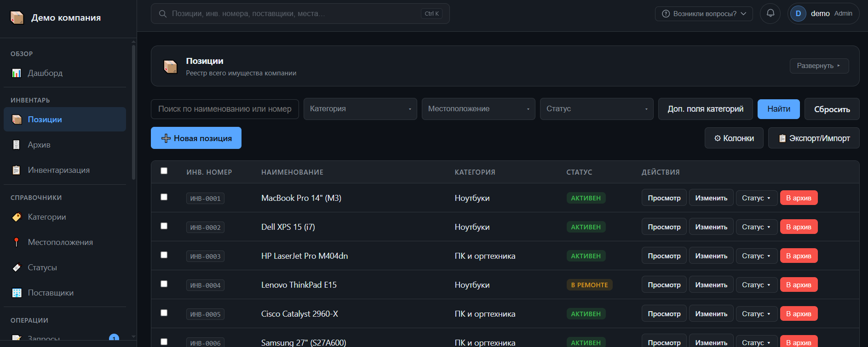868x347 pixels.
Task: Click the Демо компания box logo
Action: (17, 17)
